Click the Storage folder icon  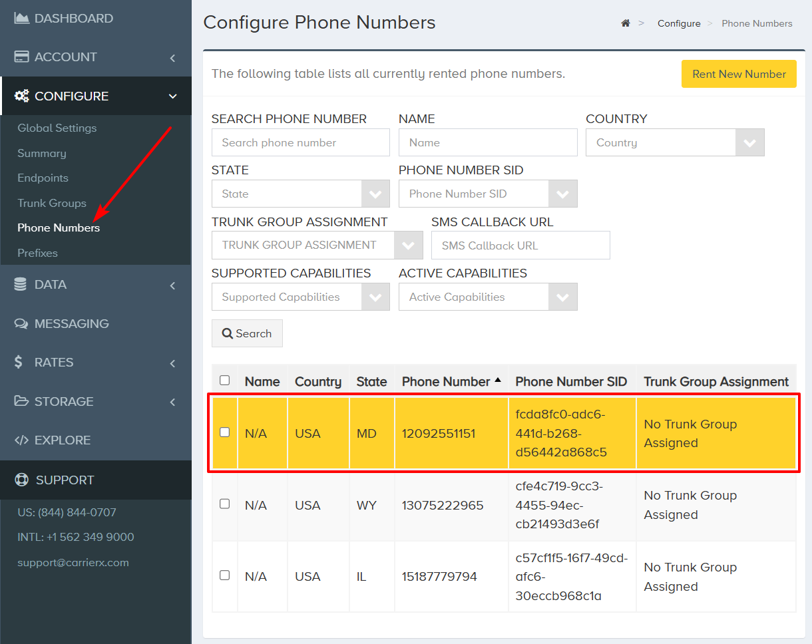[21, 401]
